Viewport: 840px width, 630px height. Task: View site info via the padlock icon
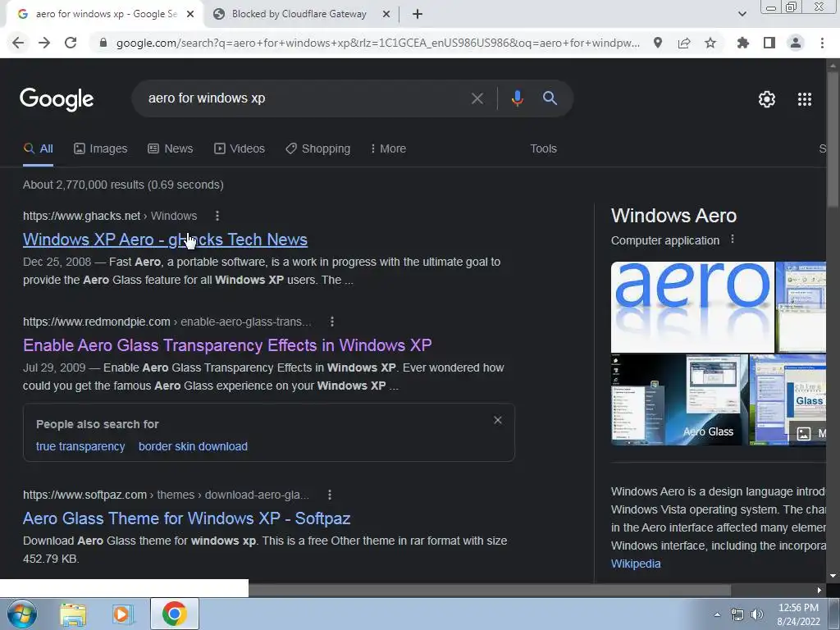[103, 43]
